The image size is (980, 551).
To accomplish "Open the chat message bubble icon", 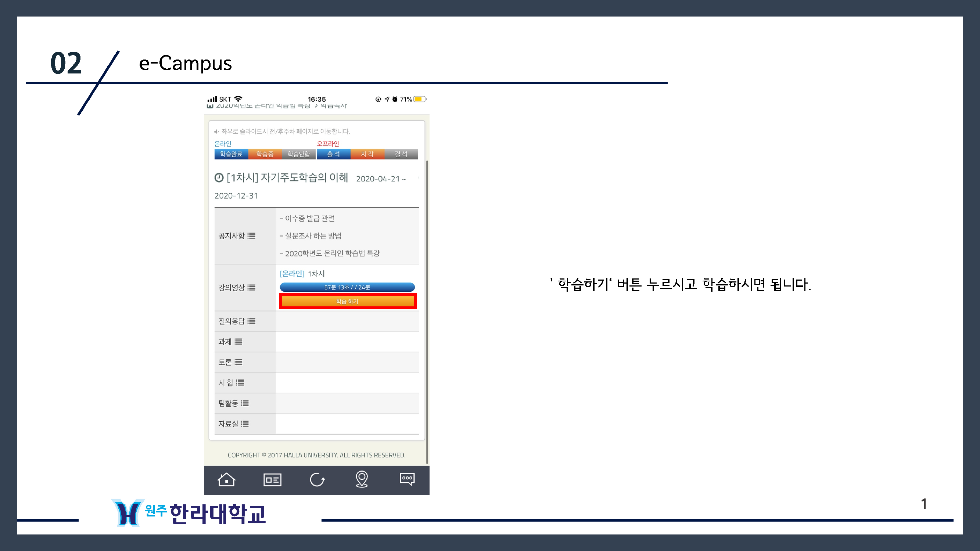I will point(407,479).
